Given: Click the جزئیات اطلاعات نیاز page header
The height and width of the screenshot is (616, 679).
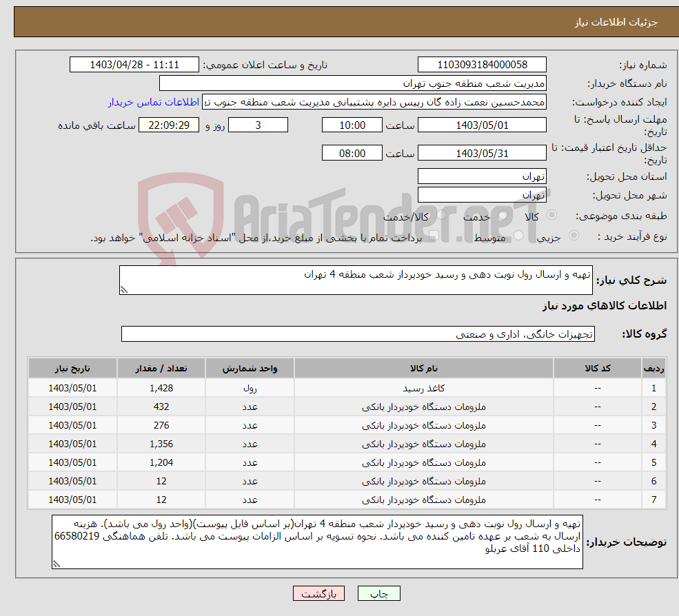Looking at the screenshot, I should pyautogui.click(x=616, y=22).
